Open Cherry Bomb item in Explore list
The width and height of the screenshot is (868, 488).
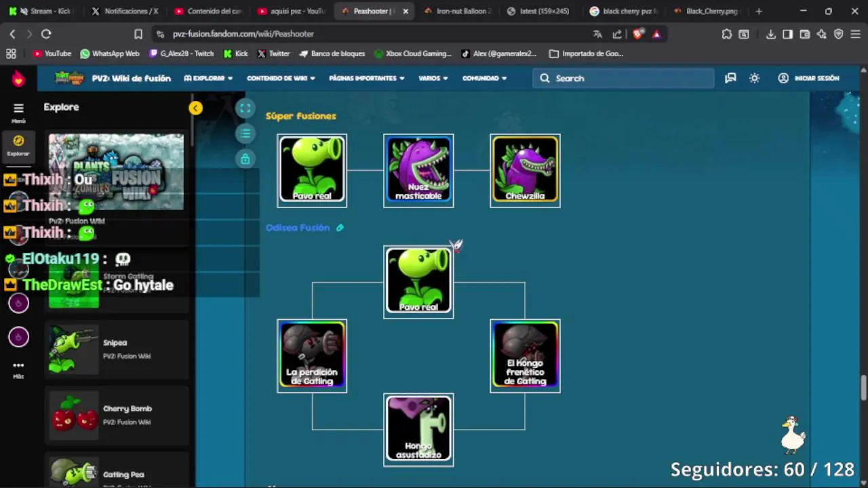(x=117, y=415)
